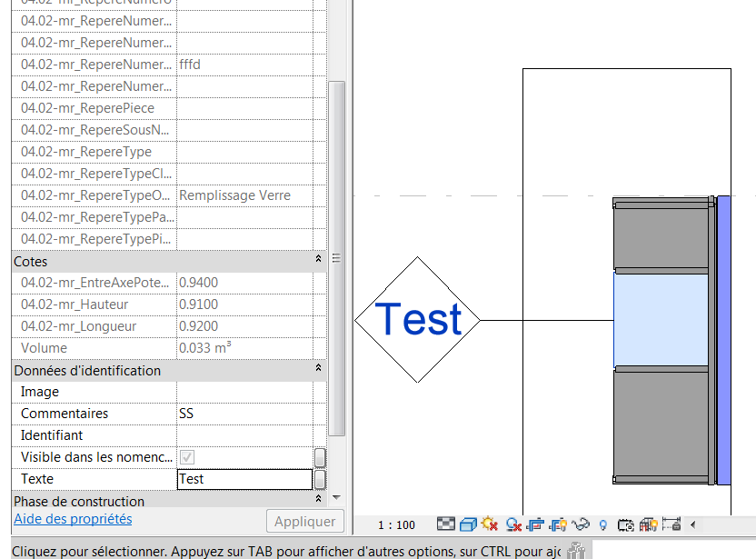Screen dimensions: 756x559
Task: Open the Aide des propriétés link
Action: pyautogui.click(x=73, y=519)
